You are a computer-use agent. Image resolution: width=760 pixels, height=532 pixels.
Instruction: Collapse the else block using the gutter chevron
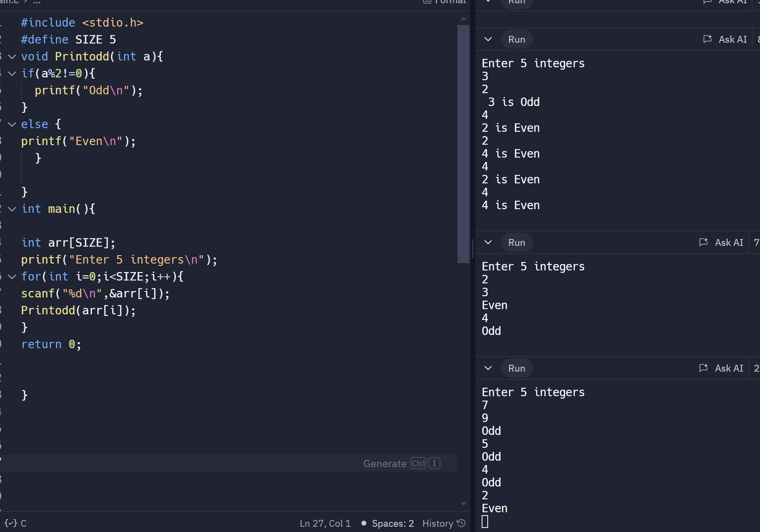(12, 124)
